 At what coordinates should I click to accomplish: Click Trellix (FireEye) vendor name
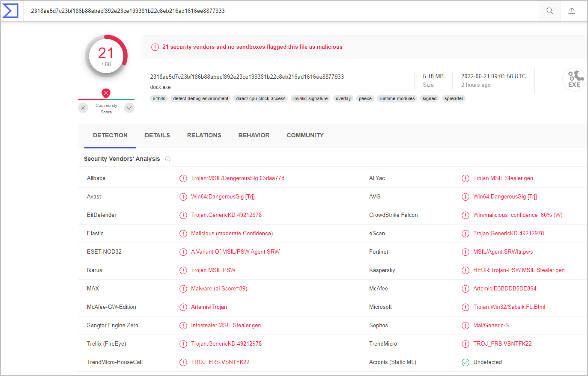coord(107,343)
